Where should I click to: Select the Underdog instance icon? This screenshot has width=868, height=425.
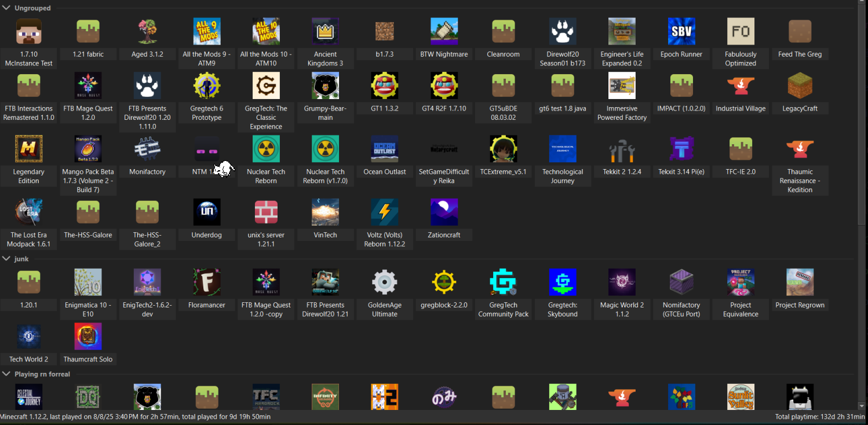point(207,212)
